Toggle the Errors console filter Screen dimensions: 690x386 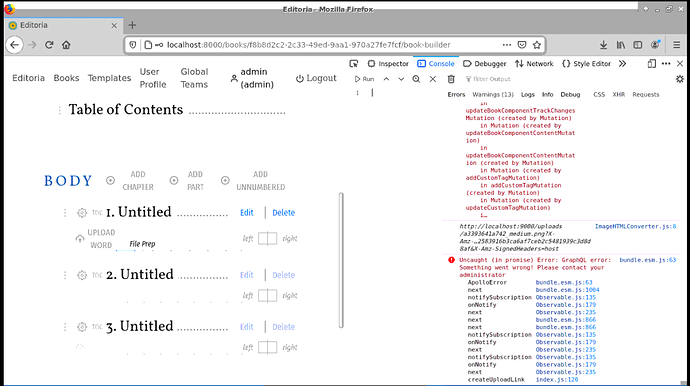456,95
